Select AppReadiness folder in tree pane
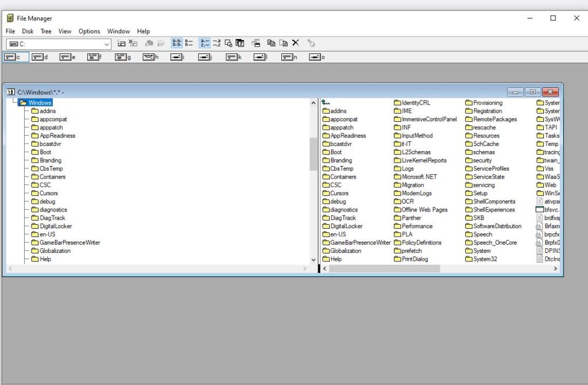Viewport: 588px width, 385px height. (x=53, y=136)
